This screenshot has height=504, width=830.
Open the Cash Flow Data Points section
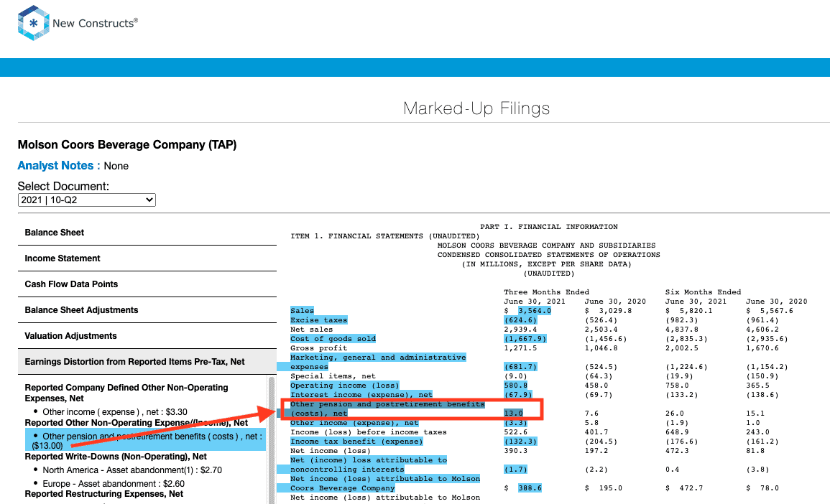pyautogui.click(x=147, y=284)
